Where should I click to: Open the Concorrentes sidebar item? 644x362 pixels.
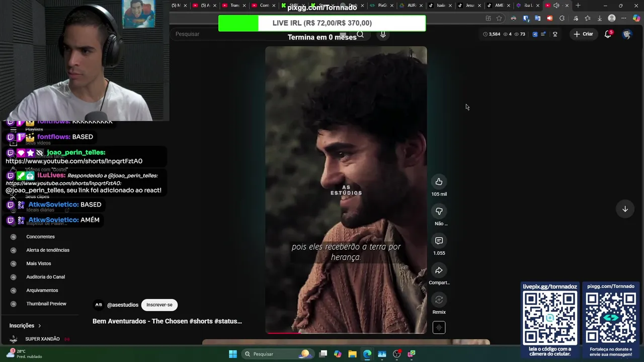tap(40, 237)
